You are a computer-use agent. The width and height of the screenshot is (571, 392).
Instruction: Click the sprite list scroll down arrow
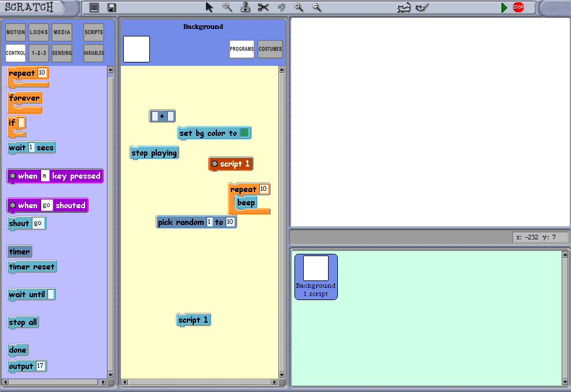[x=565, y=382]
